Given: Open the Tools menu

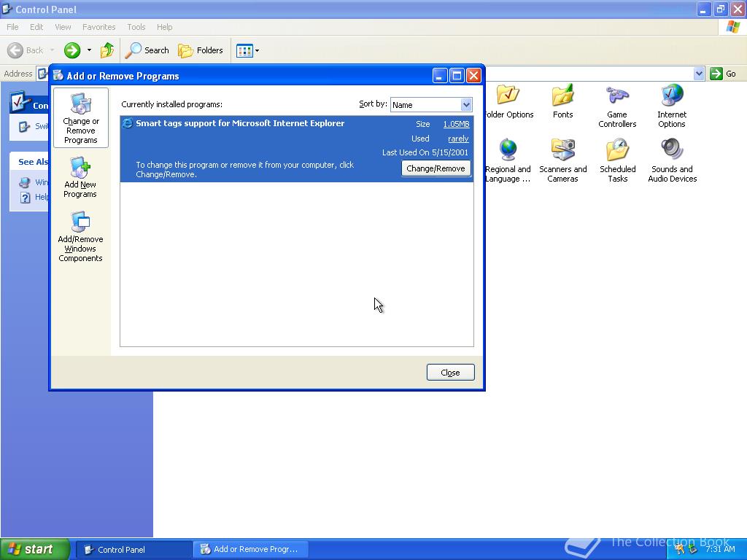Looking at the screenshot, I should click(x=136, y=27).
